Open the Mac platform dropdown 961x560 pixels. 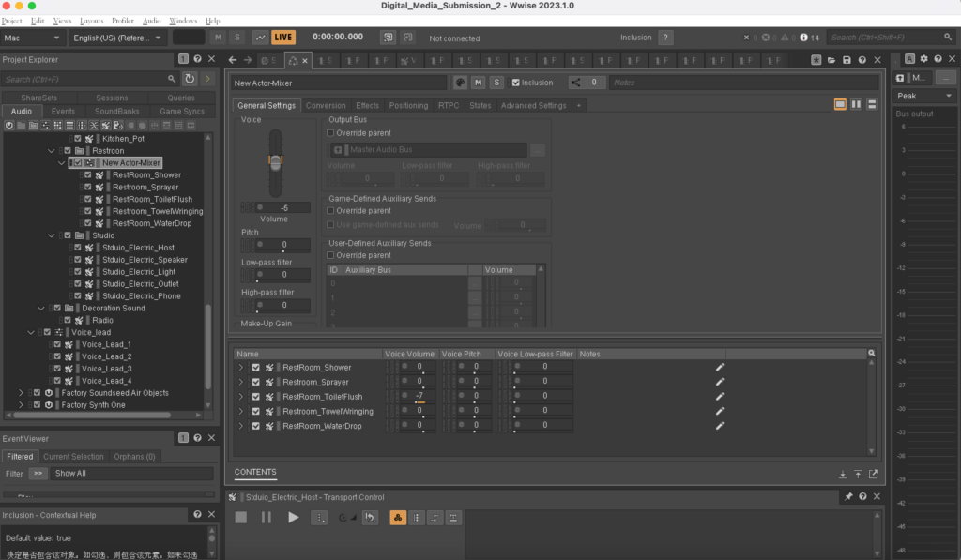tap(32, 38)
